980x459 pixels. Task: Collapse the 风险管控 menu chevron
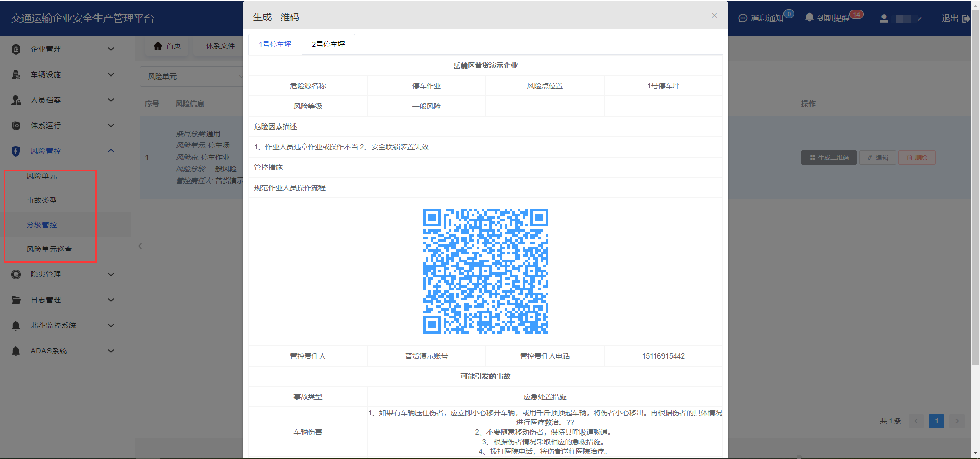(x=111, y=151)
